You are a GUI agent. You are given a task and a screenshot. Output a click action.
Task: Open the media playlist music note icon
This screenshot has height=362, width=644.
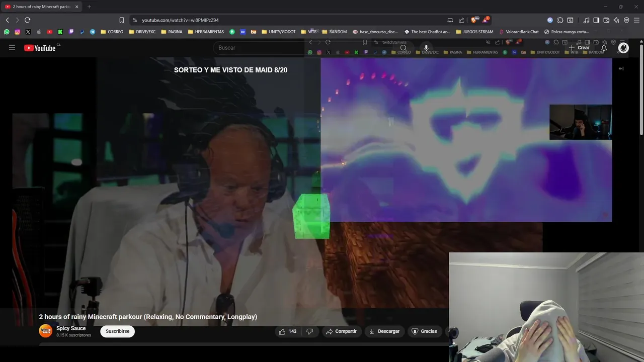[x=586, y=20]
